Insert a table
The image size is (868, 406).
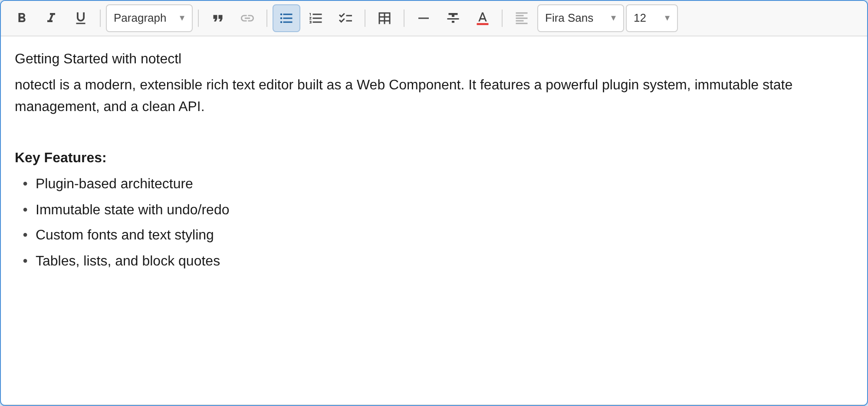(384, 18)
